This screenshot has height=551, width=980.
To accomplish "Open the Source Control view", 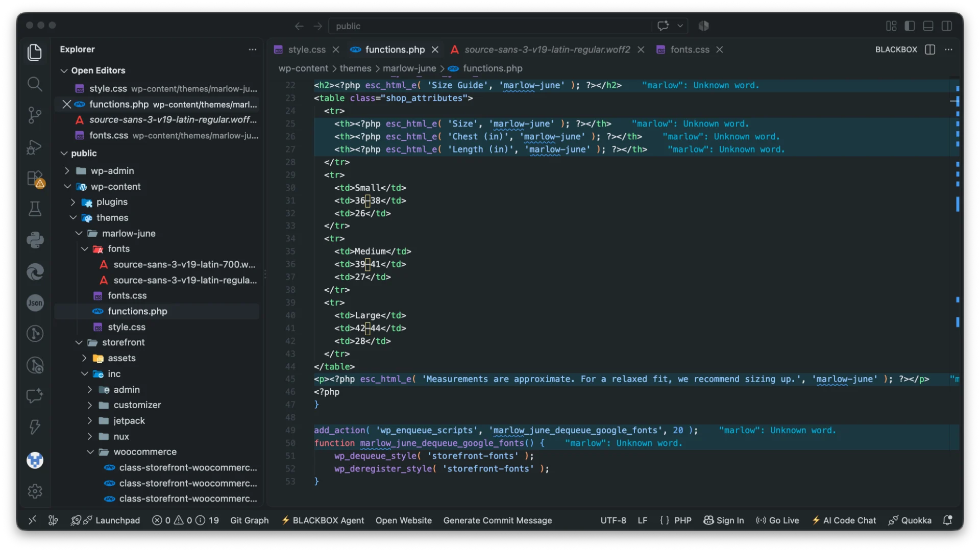I will tap(35, 115).
